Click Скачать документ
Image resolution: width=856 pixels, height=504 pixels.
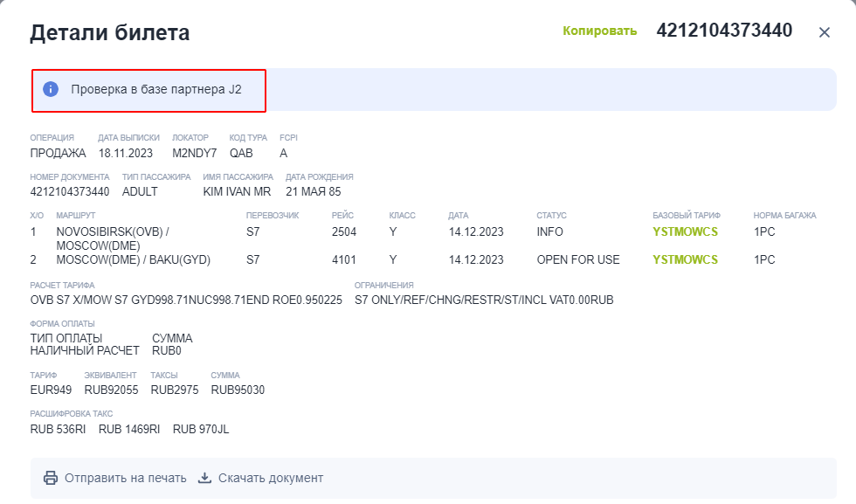point(271,478)
